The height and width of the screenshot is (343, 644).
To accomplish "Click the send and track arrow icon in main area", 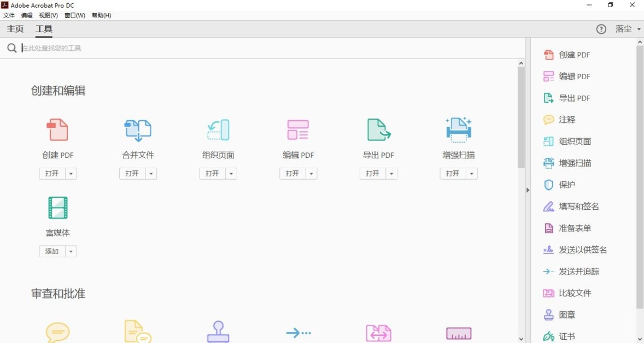I will click(x=298, y=333).
